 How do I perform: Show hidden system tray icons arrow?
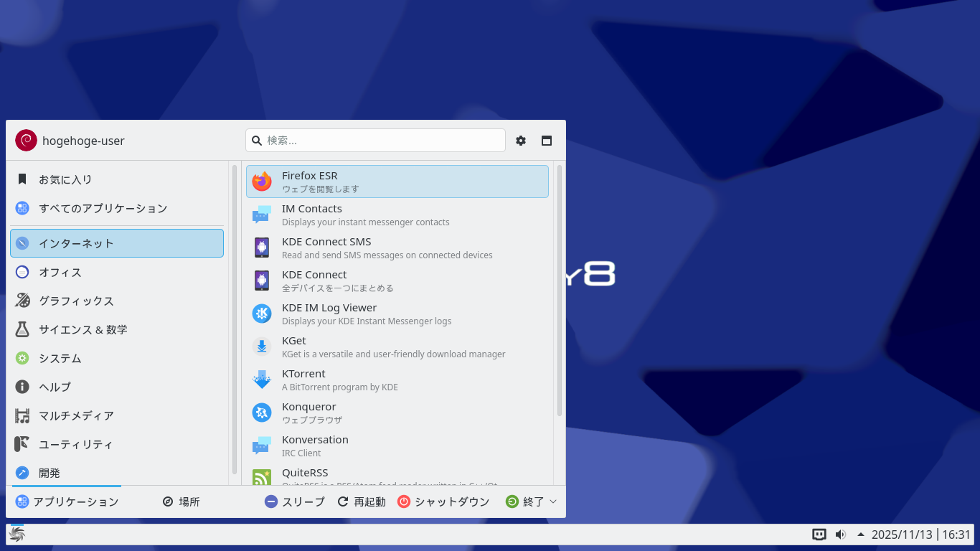click(861, 534)
